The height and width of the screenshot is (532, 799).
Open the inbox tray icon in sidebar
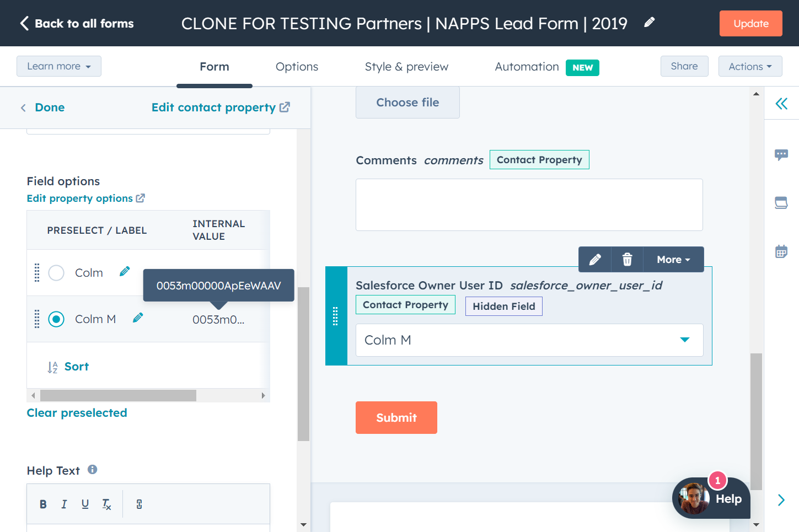781,203
